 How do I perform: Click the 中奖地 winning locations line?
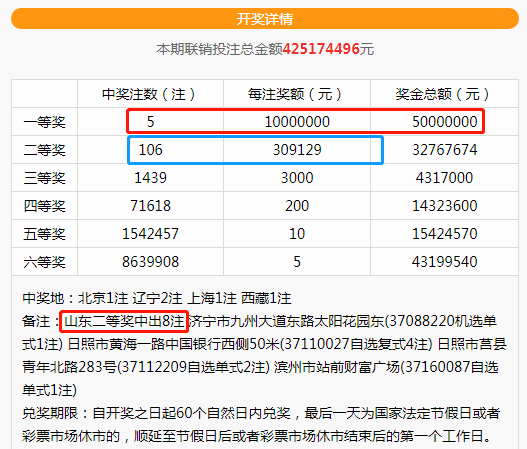pyautogui.click(x=157, y=298)
